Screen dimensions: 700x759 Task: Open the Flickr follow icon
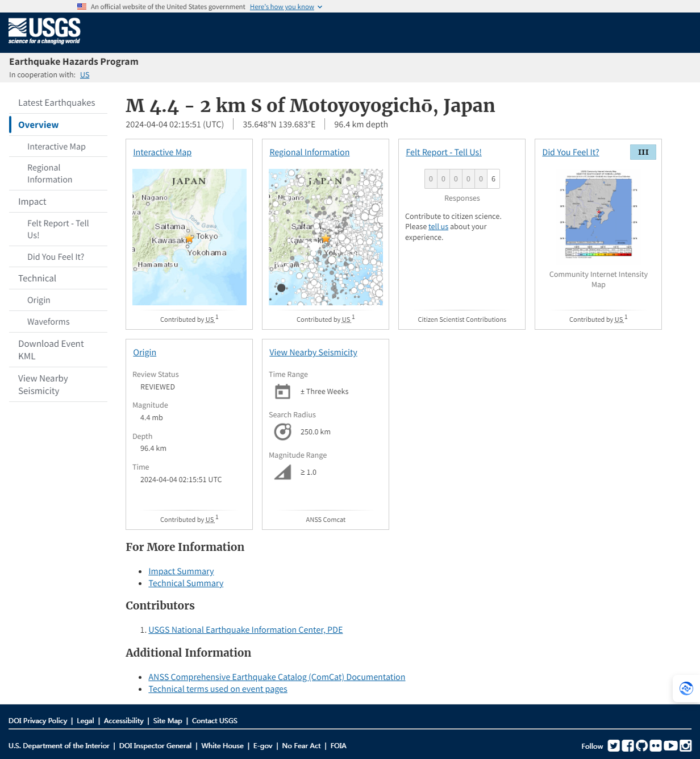pos(656,745)
